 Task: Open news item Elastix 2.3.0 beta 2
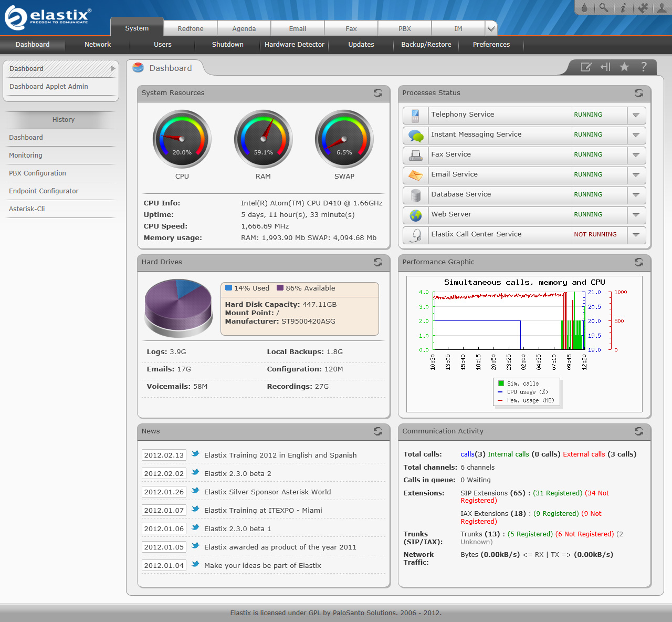point(237,474)
